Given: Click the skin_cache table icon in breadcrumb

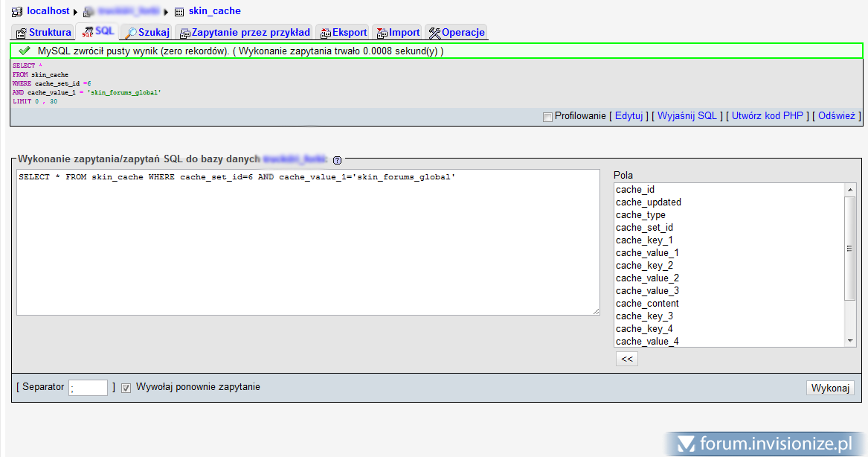Looking at the screenshot, I should coord(179,12).
